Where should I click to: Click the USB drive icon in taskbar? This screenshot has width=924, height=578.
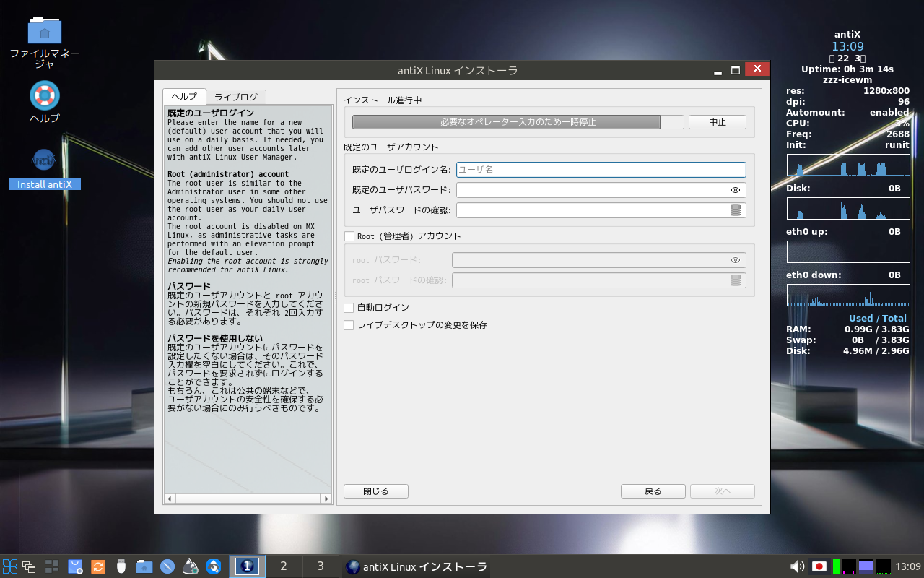121,566
